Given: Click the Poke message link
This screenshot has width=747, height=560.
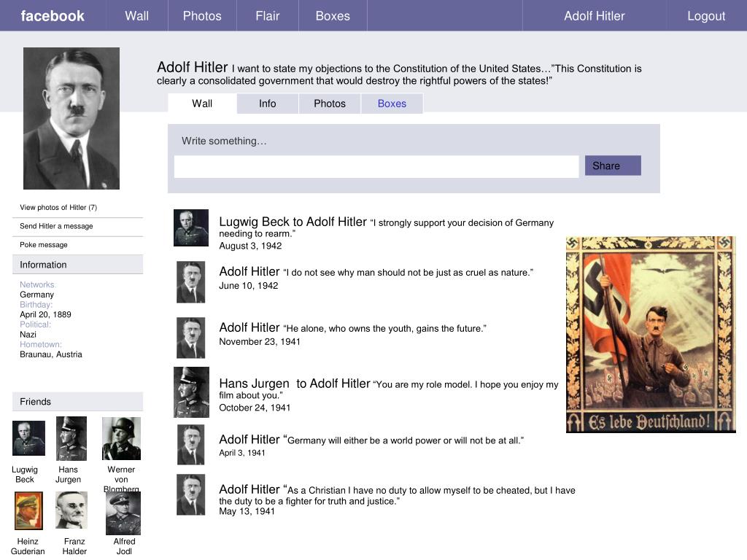Looking at the screenshot, I should click(x=43, y=244).
